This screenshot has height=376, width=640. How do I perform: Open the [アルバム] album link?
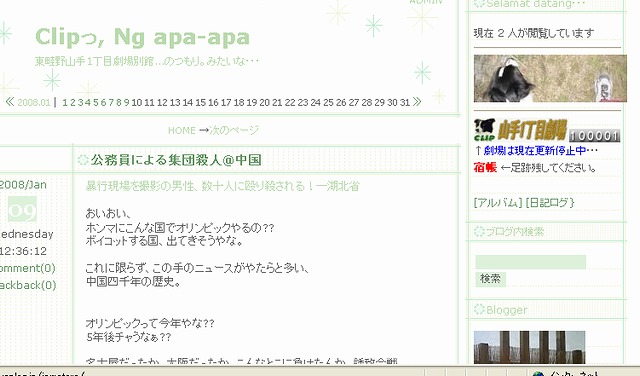[498, 202]
